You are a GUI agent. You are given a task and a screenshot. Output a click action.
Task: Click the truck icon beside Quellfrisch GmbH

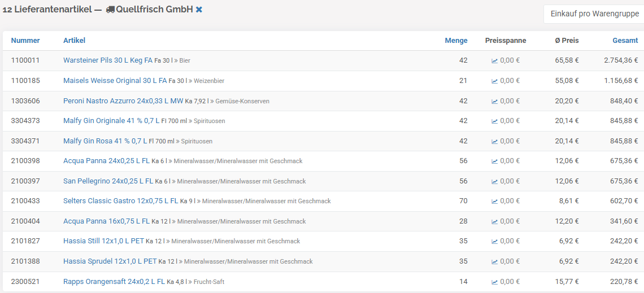[x=110, y=10]
